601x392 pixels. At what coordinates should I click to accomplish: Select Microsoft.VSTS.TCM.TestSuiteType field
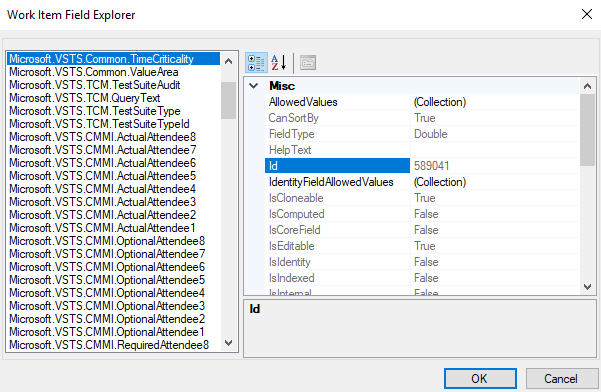114,111
